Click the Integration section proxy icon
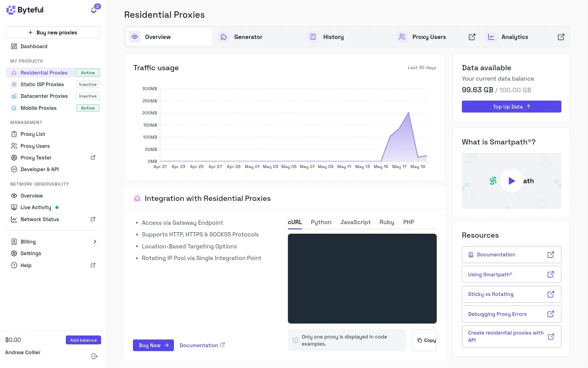 [x=137, y=198]
